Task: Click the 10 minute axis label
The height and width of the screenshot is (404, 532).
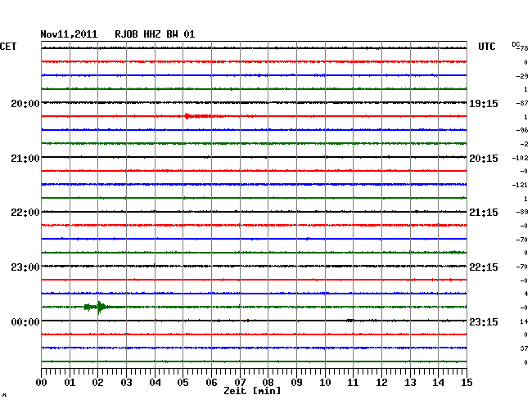Action: point(325,382)
